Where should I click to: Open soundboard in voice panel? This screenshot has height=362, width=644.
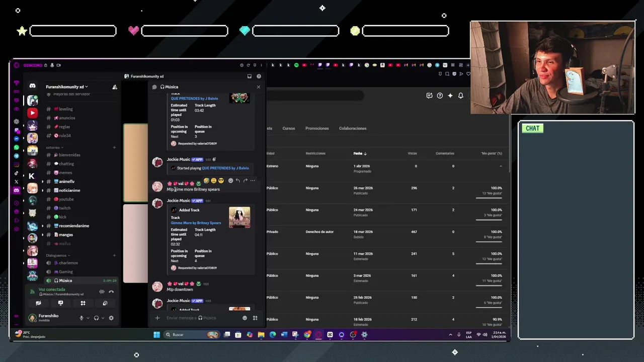pos(105,303)
